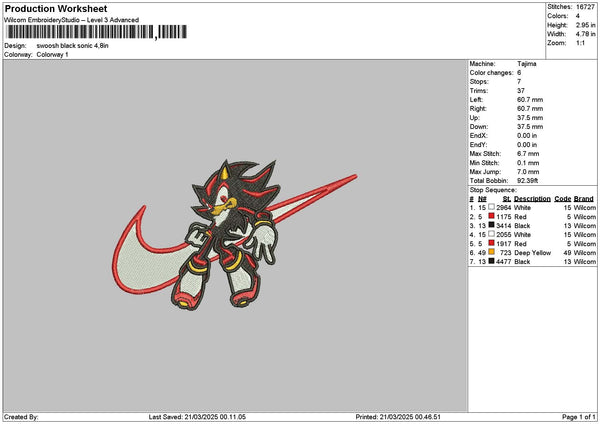Select the Trims value 37
The width and height of the screenshot is (600, 424).
(x=521, y=91)
